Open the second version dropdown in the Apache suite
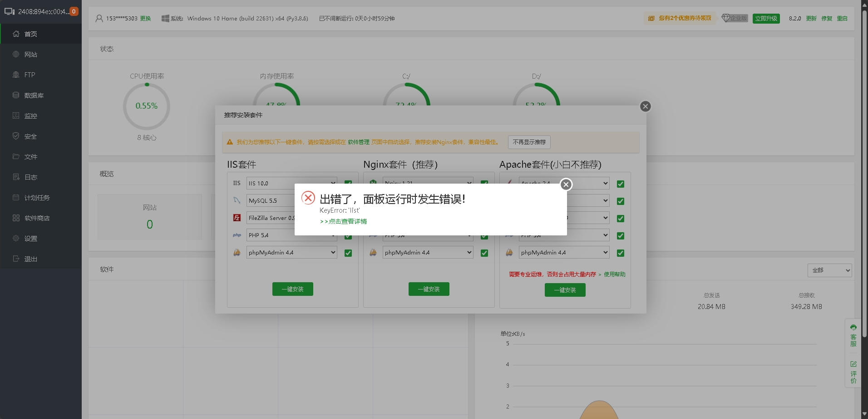The image size is (868, 419). point(588,200)
